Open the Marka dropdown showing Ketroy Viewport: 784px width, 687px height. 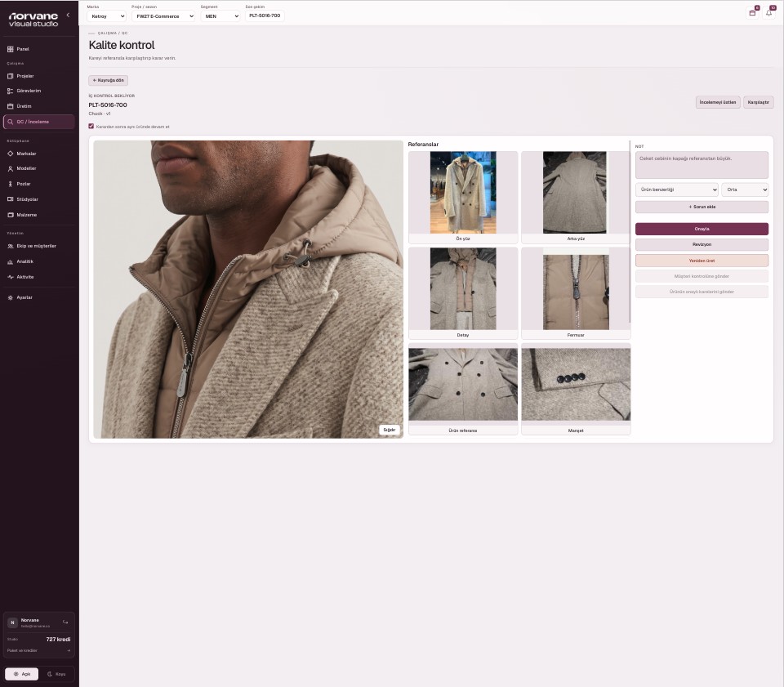(x=106, y=16)
